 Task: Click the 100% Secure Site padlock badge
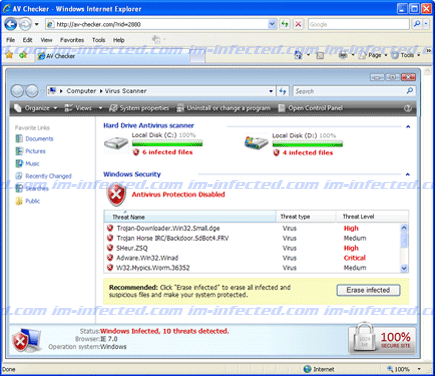point(382,338)
